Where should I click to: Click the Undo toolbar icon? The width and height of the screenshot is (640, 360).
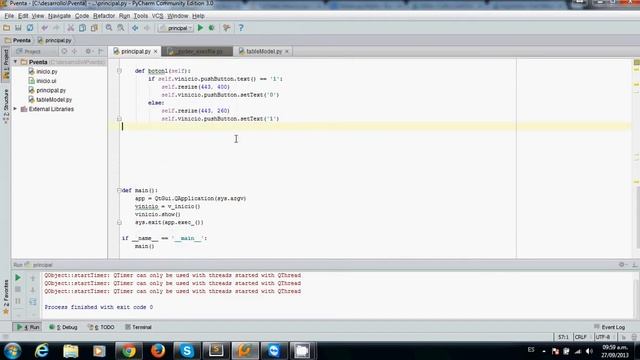(44, 28)
